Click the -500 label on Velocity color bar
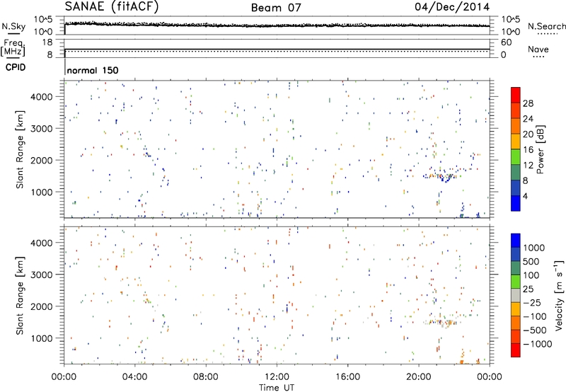This screenshot has width=566, height=392. [535, 330]
